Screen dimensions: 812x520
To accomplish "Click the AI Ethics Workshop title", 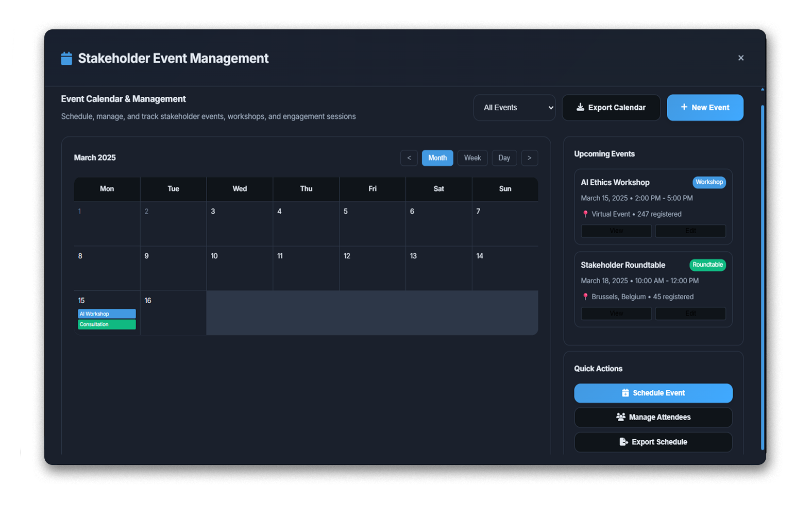I will [x=615, y=182].
